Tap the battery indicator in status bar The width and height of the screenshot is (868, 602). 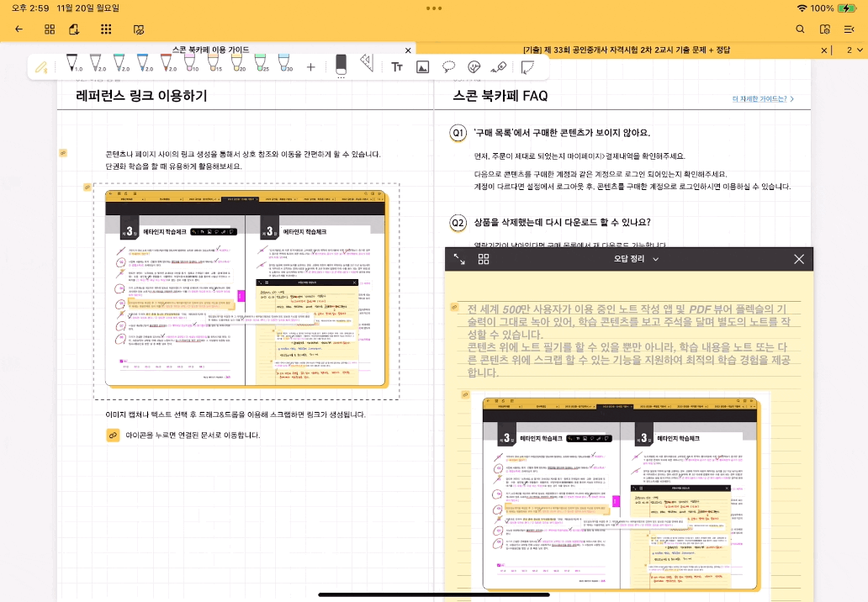coord(847,8)
